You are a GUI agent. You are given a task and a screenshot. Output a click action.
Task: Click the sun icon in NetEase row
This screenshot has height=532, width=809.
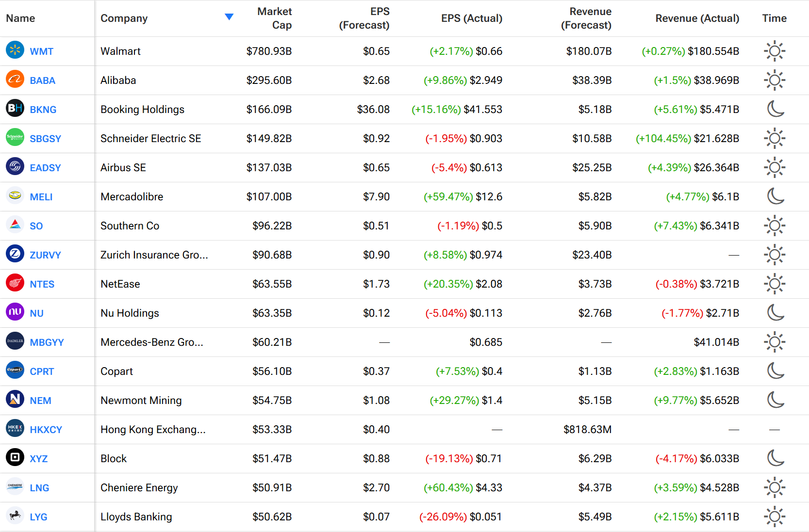pos(775,284)
